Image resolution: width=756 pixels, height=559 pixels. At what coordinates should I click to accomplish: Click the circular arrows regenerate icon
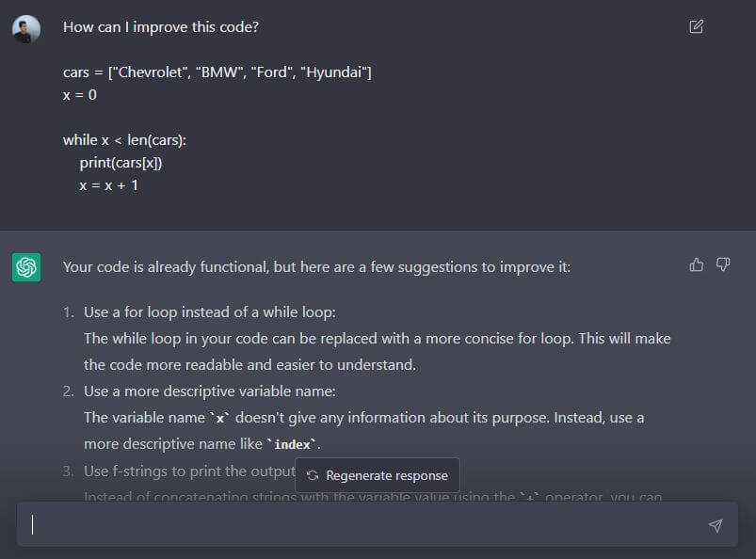[x=313, y=476]
